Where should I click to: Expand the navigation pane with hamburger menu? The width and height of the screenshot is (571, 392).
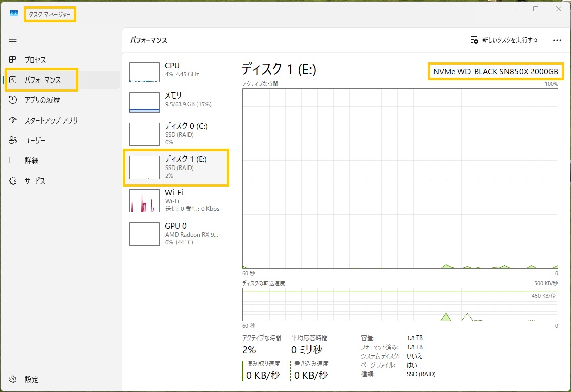click(13, 39)
